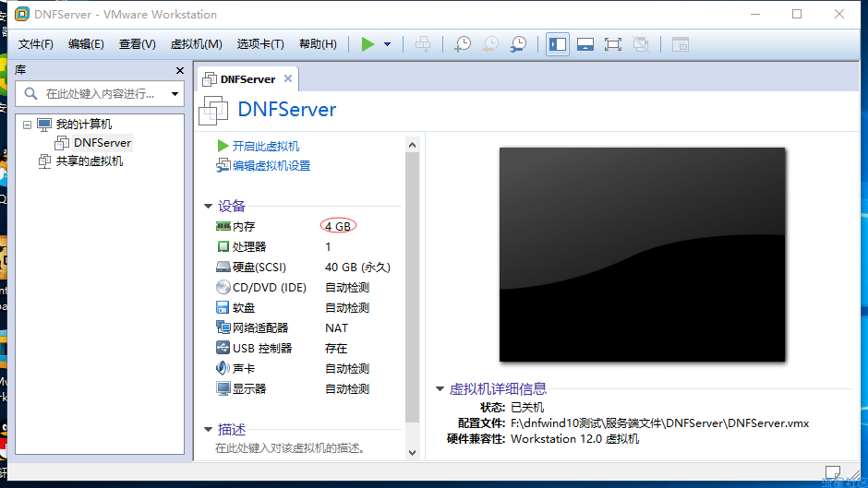Click the Workstation 12.0 虚拟机 compatibility text
The image size is (868, 488).
574,439
